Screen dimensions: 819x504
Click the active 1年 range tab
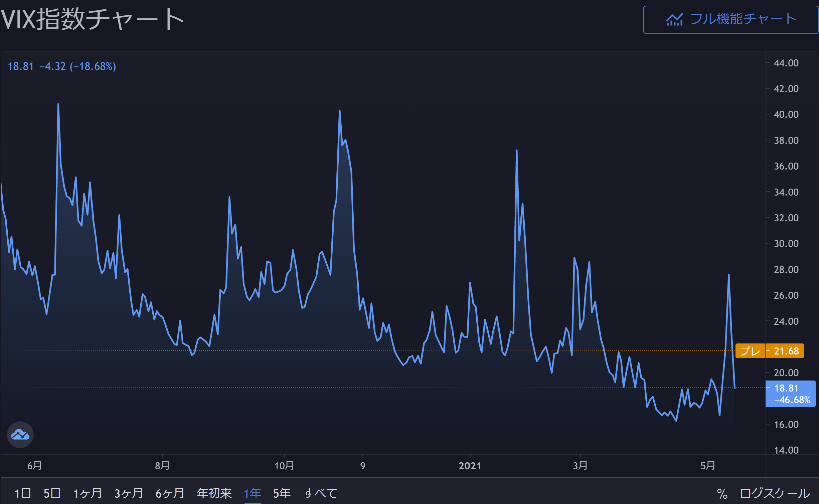click(x=253, y=493)
